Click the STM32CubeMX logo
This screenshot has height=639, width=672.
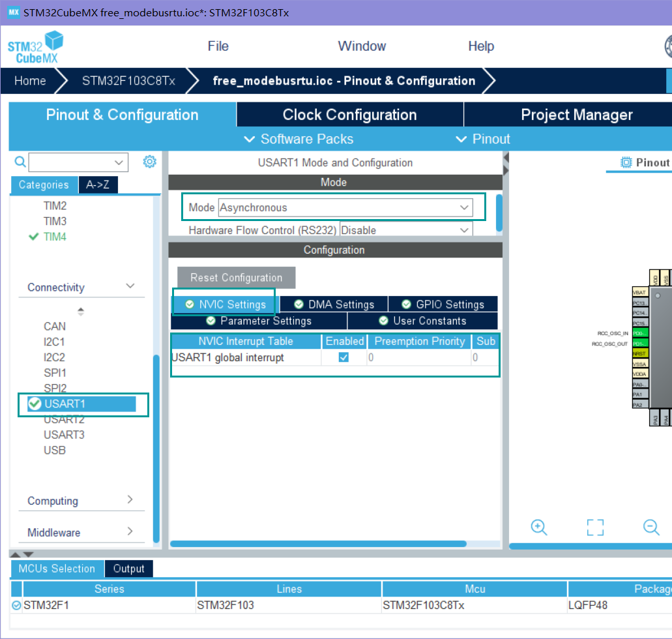(36, 47)
